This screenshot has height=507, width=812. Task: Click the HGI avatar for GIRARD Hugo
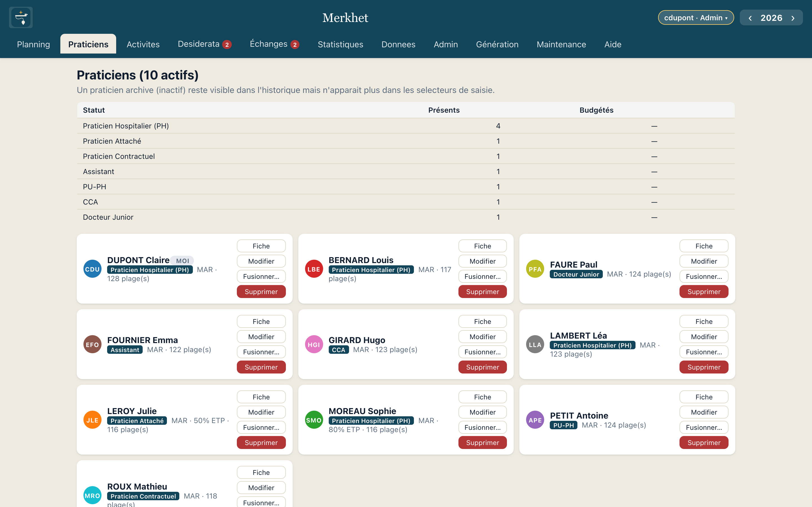click(314, 344)
